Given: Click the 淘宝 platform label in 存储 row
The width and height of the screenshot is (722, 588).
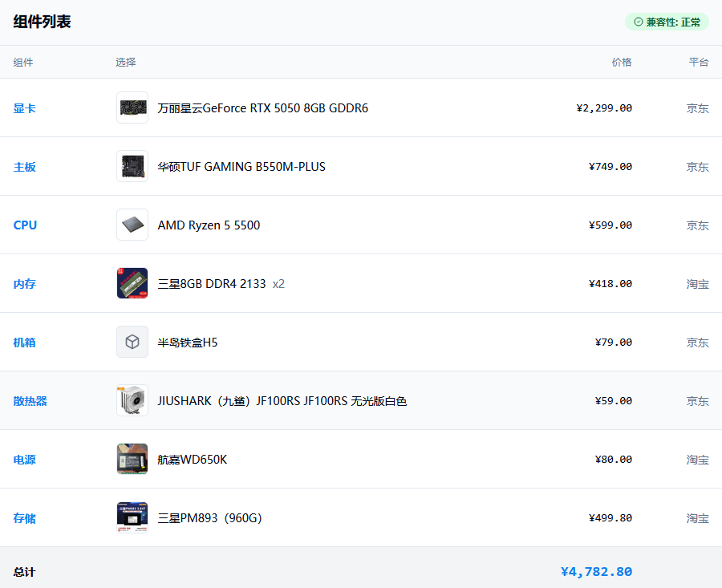Looking at the screenshot, I should click(x=698, y=518).
